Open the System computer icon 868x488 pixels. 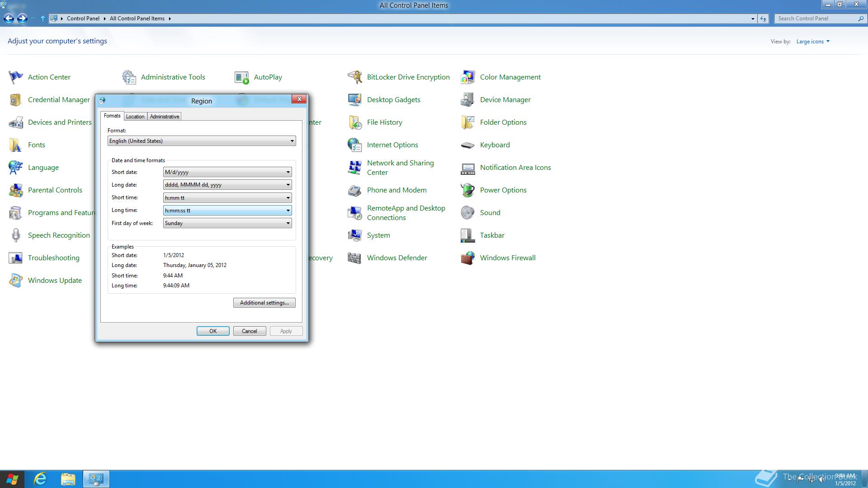tap(355, 235)
